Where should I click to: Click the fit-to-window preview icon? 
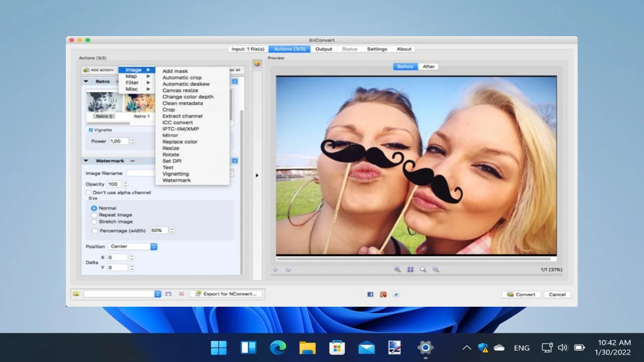click(410, 269)
